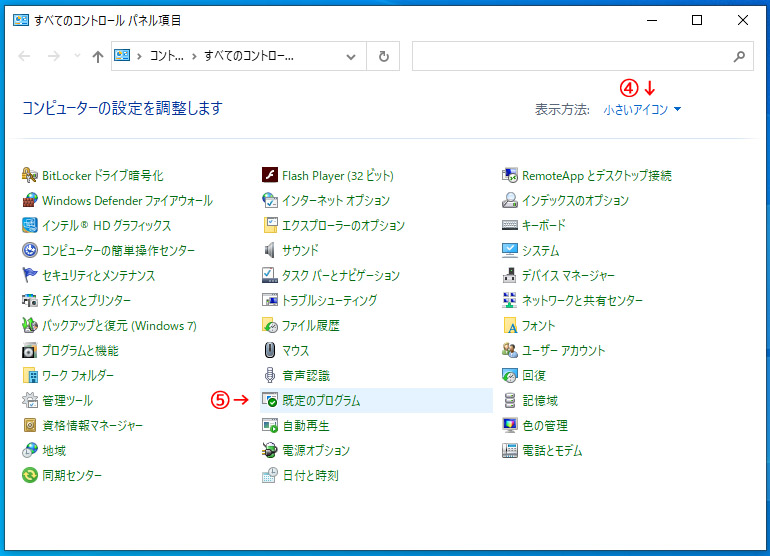Click the 電源オプション icon

click(270, 450)
